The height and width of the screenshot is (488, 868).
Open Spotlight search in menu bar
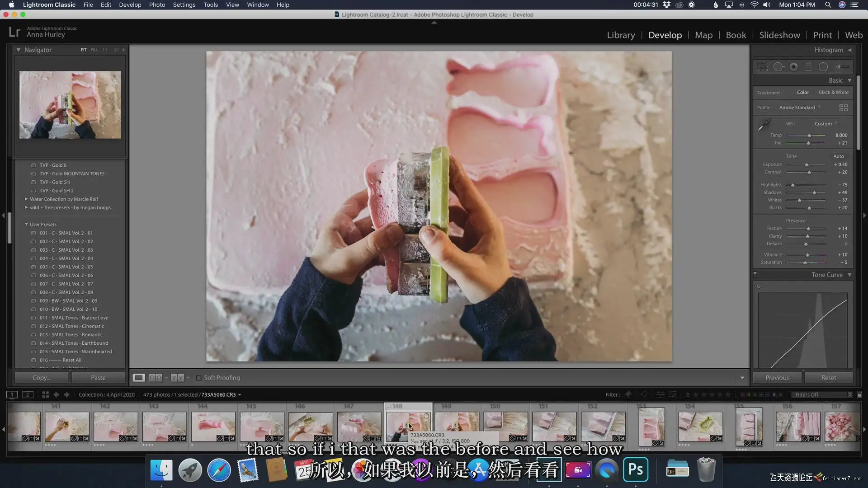coord(828,5)
